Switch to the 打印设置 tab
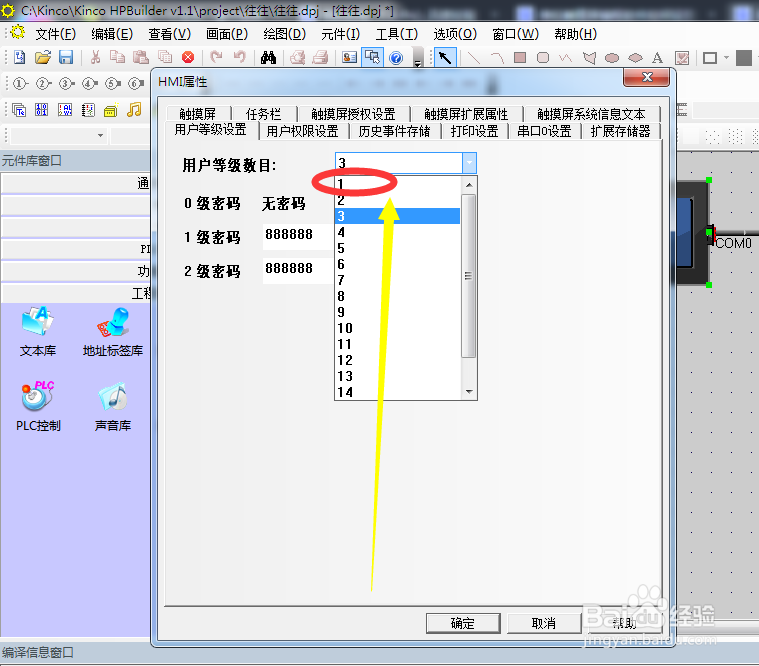759x666 pixels. 474,131
